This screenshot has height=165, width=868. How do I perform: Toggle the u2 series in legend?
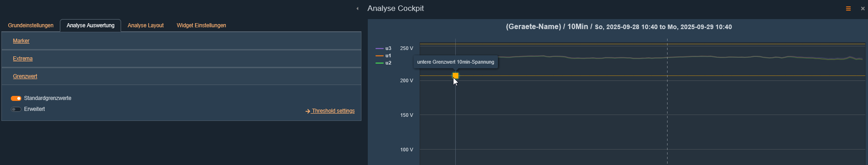tap(384, 63)
